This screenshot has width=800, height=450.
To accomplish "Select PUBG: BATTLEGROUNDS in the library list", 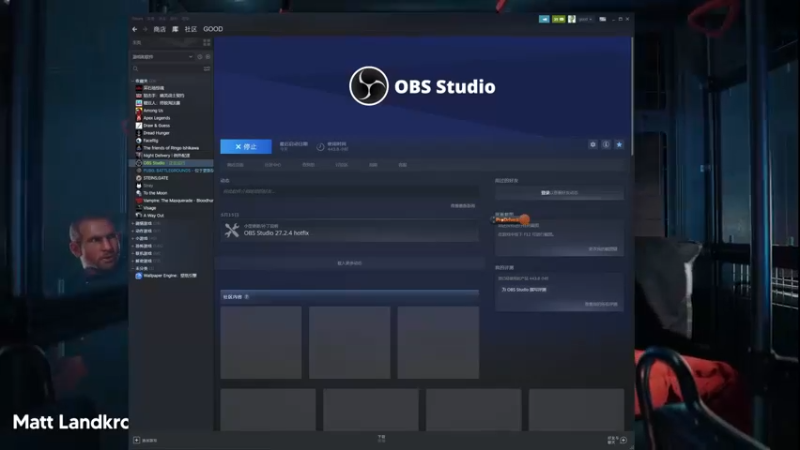I will coord(176,170).
